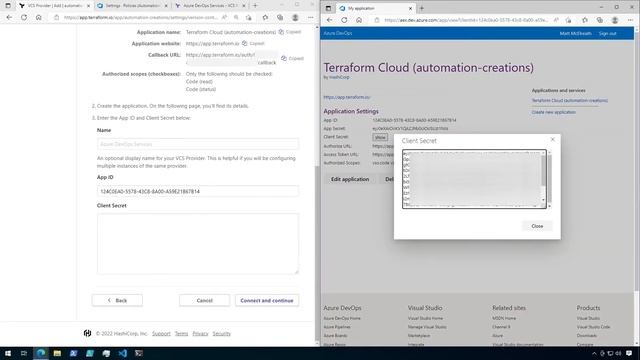Reload the Terraform Cloud page
The width and height of the screenshot is (640, 360).
tap(24, 18)
